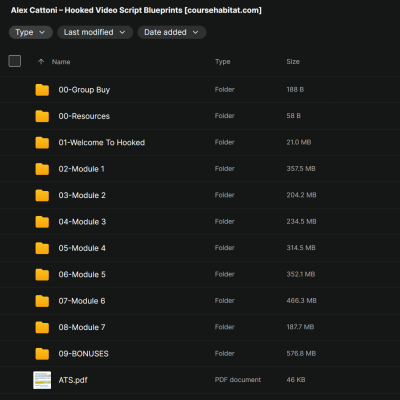Image resolution: width=400 pixels, height=400 pixels.
Task: Open the Last modified filter dropdown
Action: [x=95, y=32]
